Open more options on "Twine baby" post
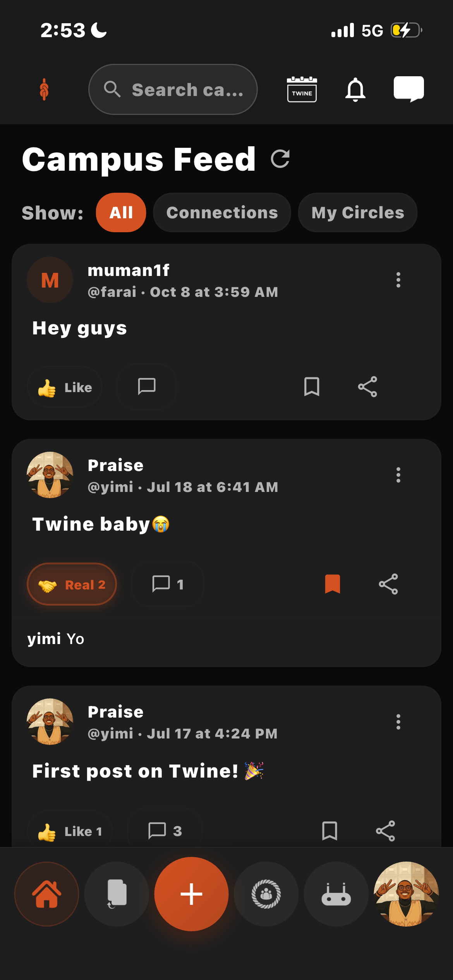453x980 pixels. pyautogui.click(x=398, y=475)
